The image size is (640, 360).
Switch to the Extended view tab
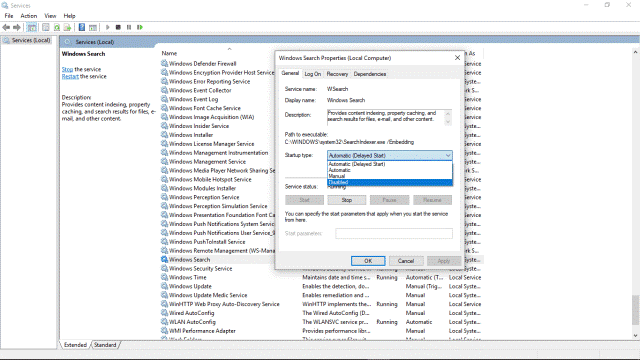(x=76, y=345)
